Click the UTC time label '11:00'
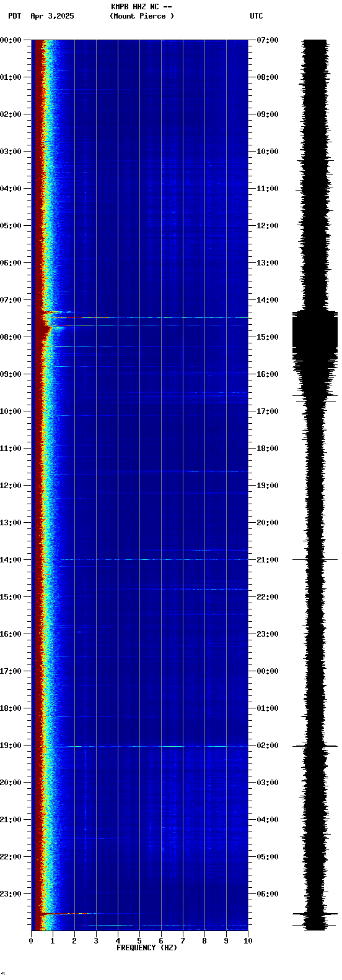The width and height of the screenshot is (342, 980). tap(268, 188)
